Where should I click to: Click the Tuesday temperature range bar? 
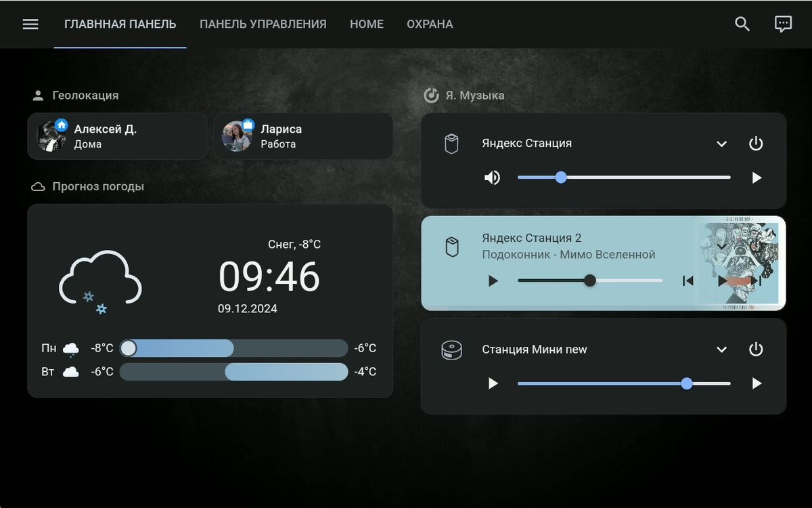(x=233, y=371)
